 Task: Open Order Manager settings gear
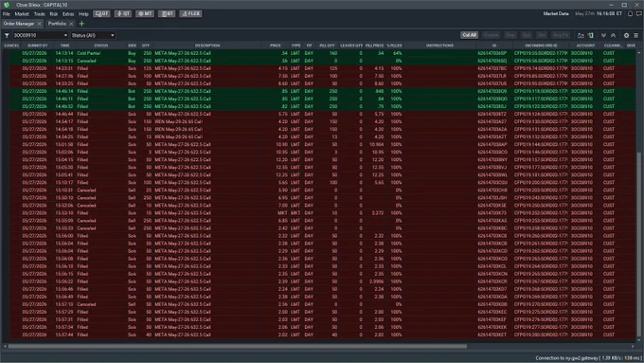coord(626,35)
